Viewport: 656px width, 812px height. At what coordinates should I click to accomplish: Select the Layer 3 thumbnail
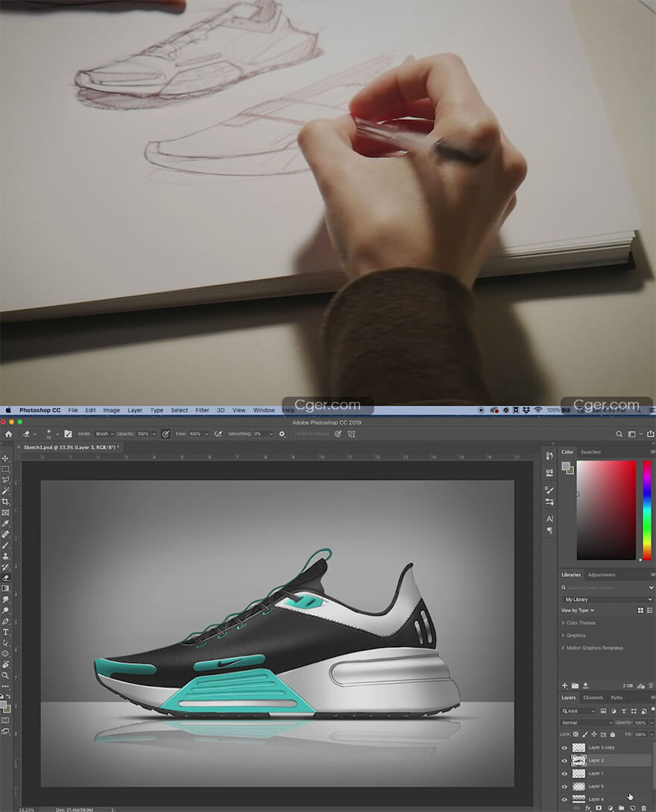tap(578, 761)
